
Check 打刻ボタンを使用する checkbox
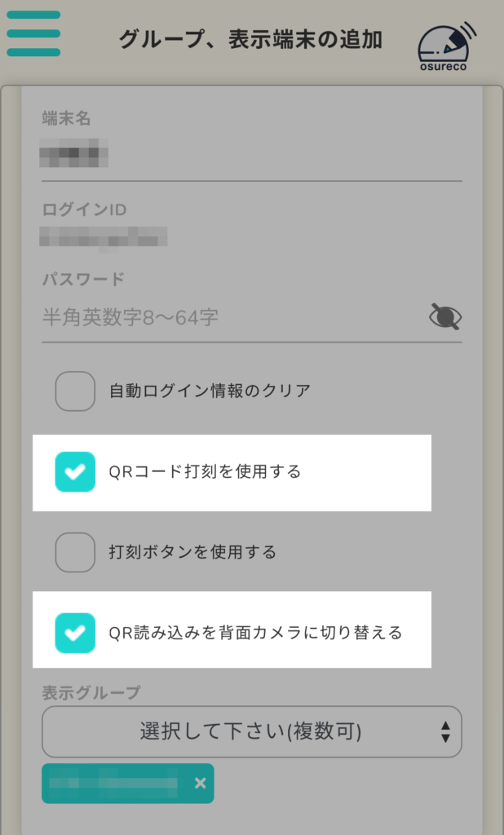coord(75,552)
